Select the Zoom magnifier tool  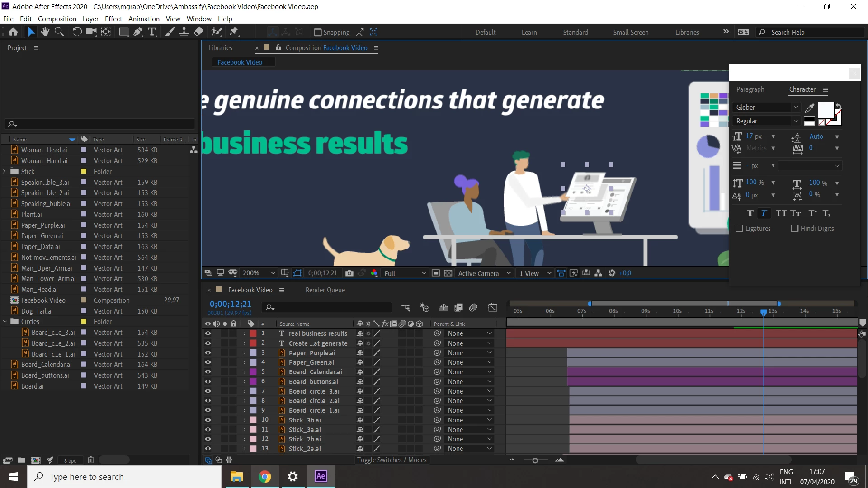[59, 32]
